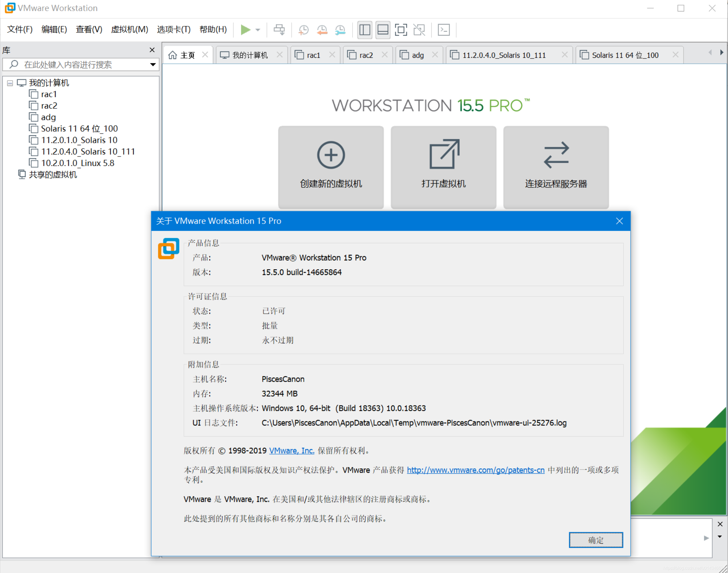
Task: Open the 虚拟机(M) menu
Action: (x=129, y=29)
